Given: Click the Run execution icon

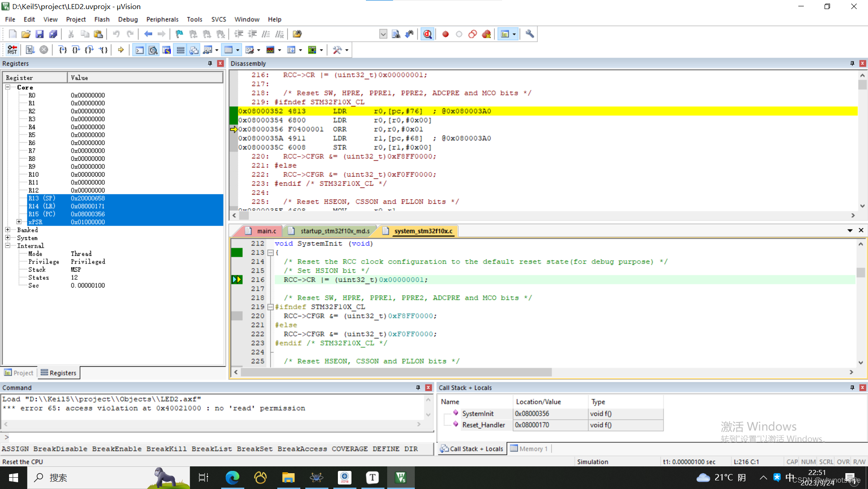Looking at the screenshot, I should (x=30, y=50).
